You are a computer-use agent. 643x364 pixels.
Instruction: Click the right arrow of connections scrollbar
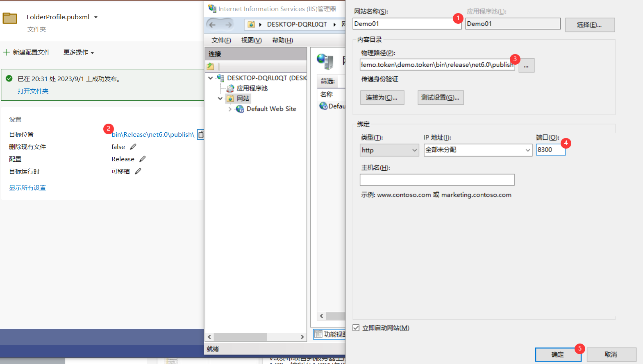(302, 337)
